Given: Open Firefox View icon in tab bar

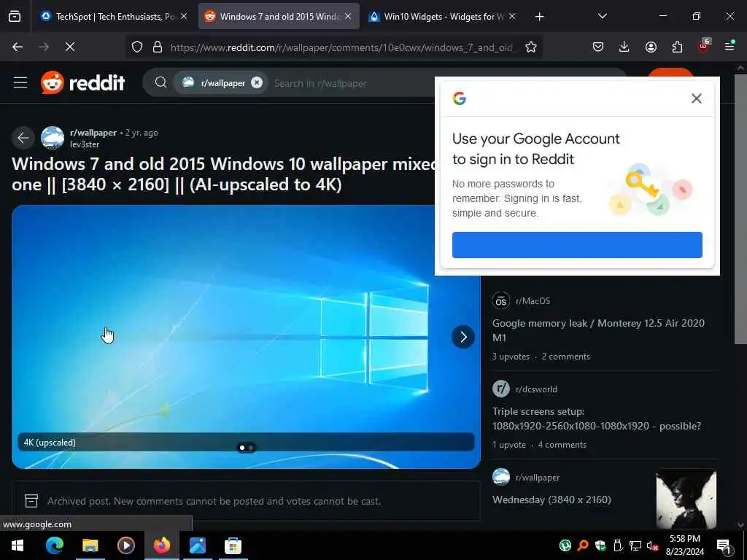Looking at the screenshot, I should 15,16.
